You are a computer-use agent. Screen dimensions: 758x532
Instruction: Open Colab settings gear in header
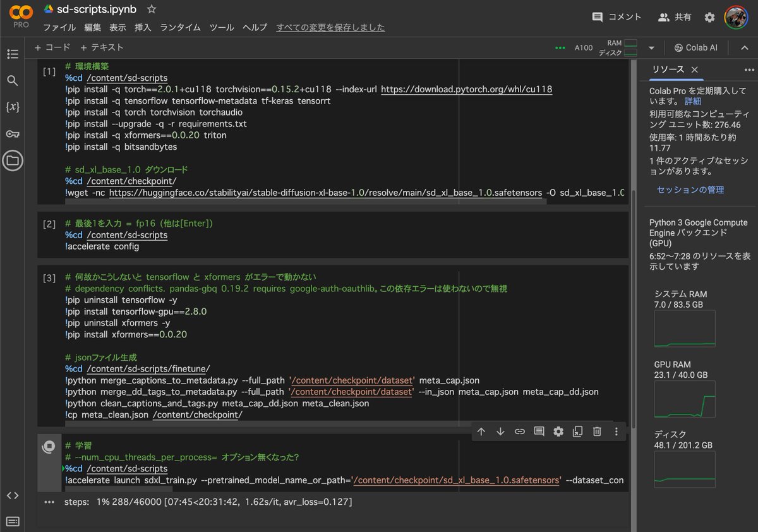[x=709, y=17]
